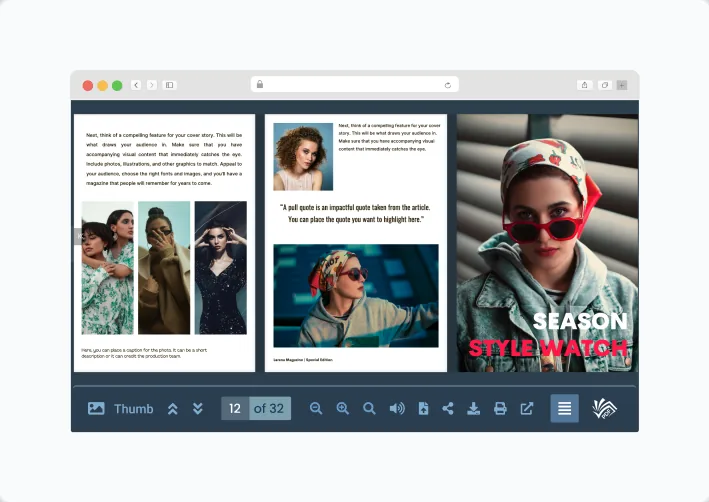Click the red close window button

pyautogui.click(x=88, y=85)
